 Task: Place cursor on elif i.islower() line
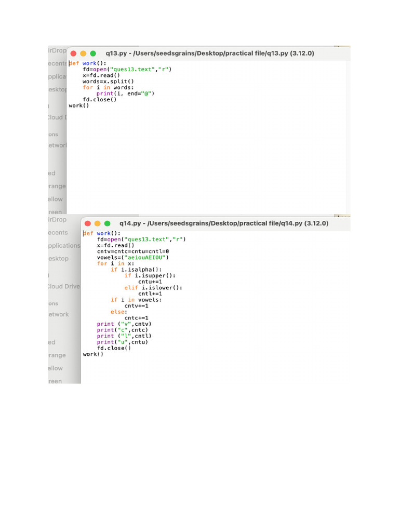(153, 288)
